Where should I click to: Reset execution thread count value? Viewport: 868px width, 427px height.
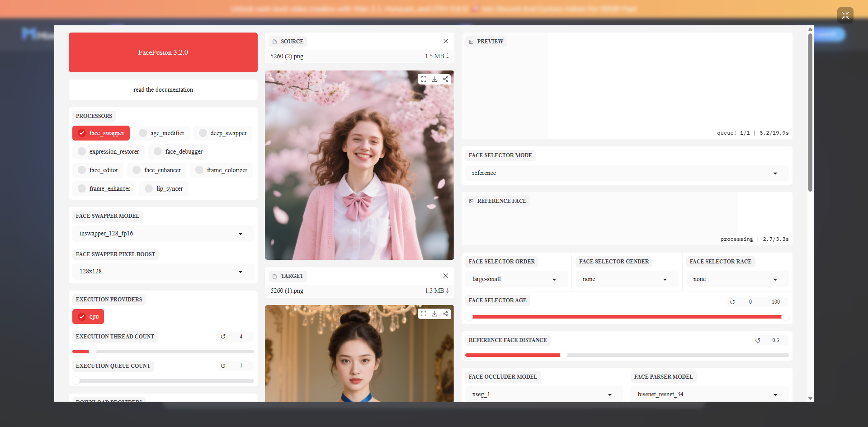coord(223,337)
